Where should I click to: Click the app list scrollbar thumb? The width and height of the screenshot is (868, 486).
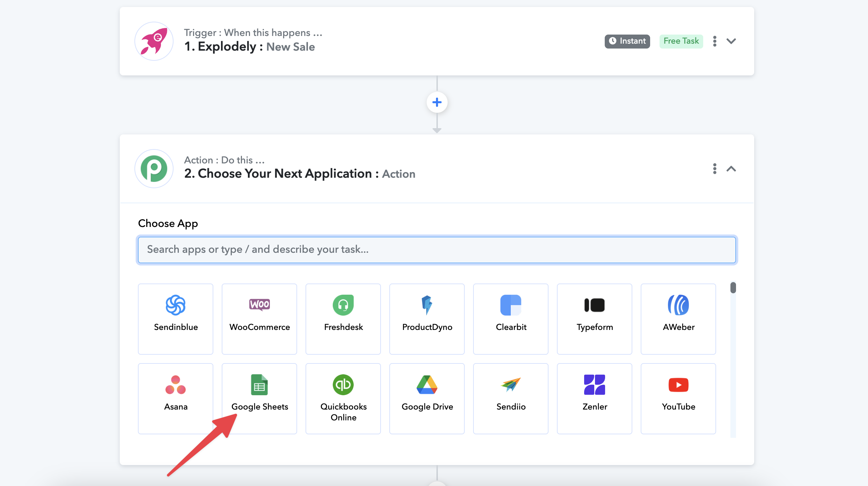(733, 288)
